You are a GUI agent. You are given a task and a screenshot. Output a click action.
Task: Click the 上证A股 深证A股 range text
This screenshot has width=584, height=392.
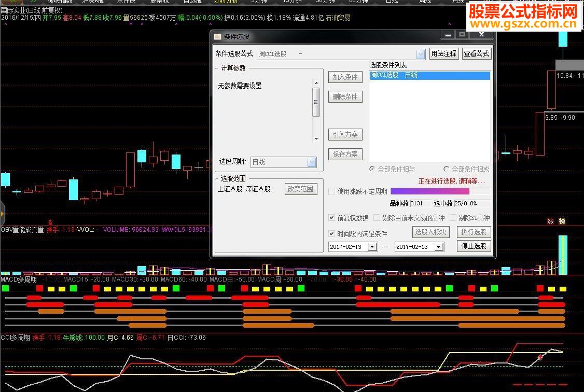tap(244, 189)
